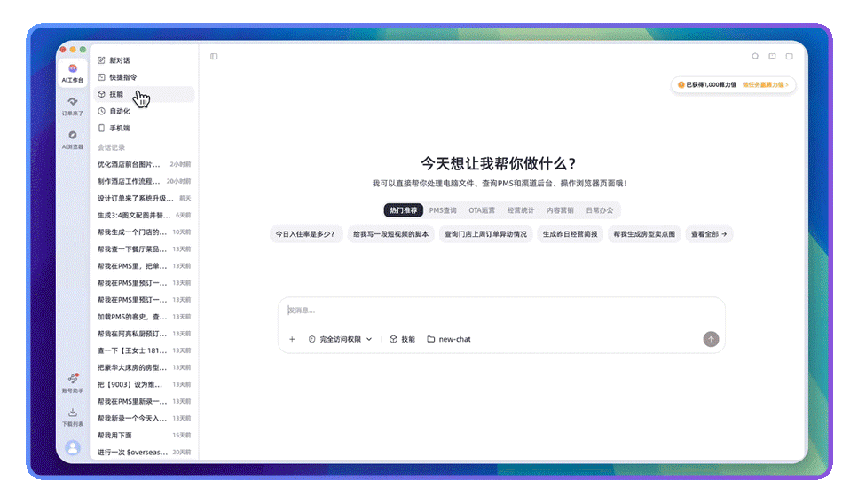Switch to the PMS查询 tab
The width and height of the screenshot is (850, 504).
(443, 210)
